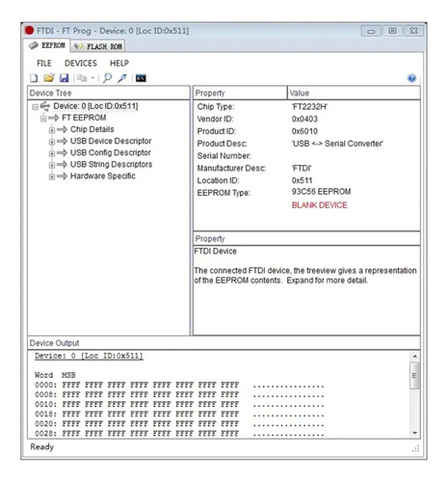Select the FT EEPROM tree item

point(84,118)
